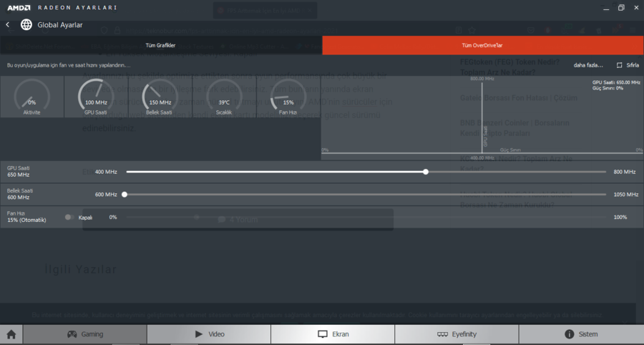Screen dimensions: 644x345
Task: Restore down the Radeon Ayarları window
Action: click(x=621, y=8)
